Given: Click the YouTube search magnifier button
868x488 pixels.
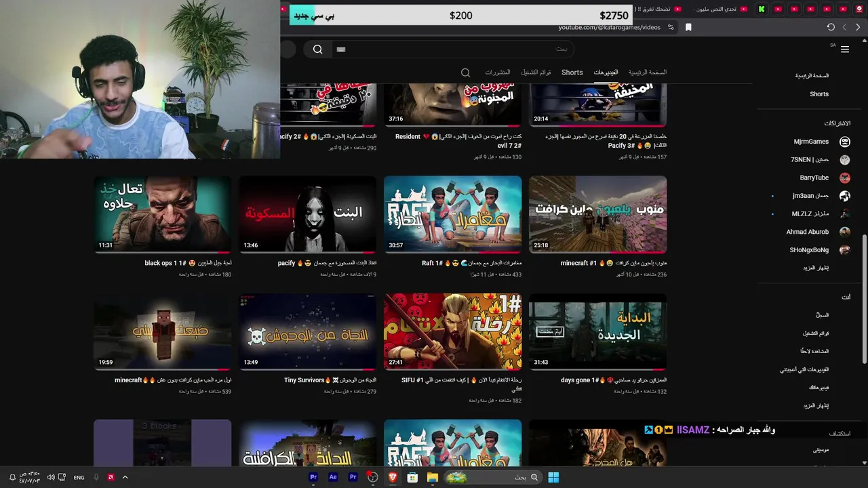Looking at the screenshot, I should point(317,49).
